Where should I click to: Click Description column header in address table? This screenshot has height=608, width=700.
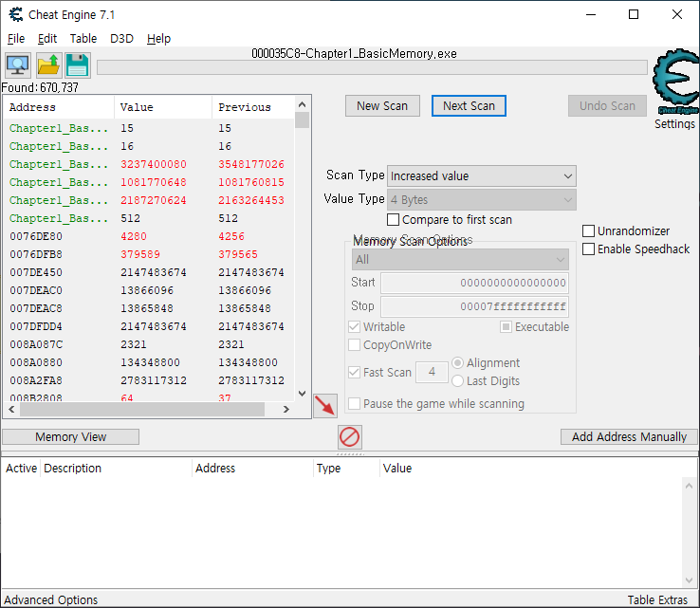116,468
